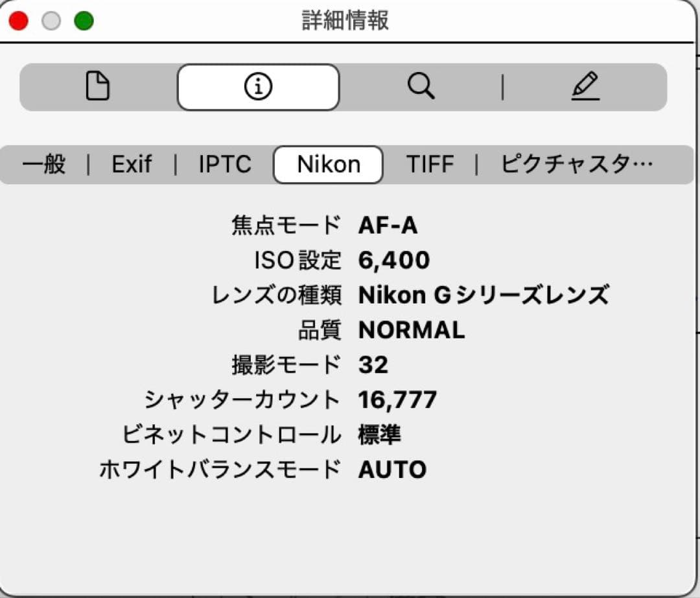Click the yellow minimize traffic light icon
This screenshot has height=598, width=700.
[50, 20]
